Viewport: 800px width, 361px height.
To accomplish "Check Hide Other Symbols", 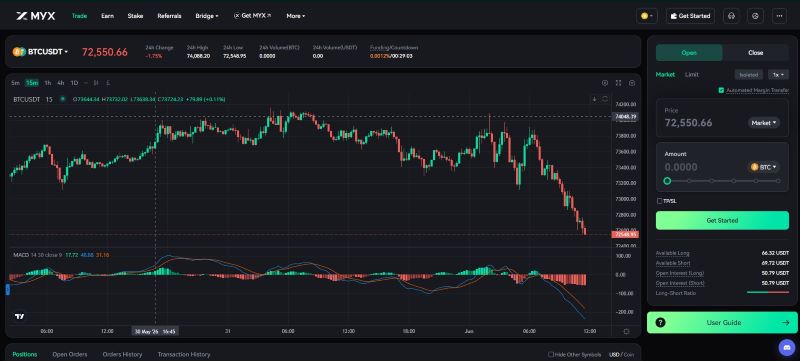I will tap(551, 354).
